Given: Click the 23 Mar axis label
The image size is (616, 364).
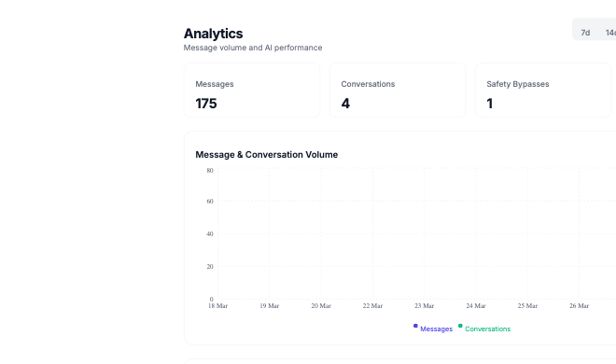Looking at the screenshot, I should 425,306.
